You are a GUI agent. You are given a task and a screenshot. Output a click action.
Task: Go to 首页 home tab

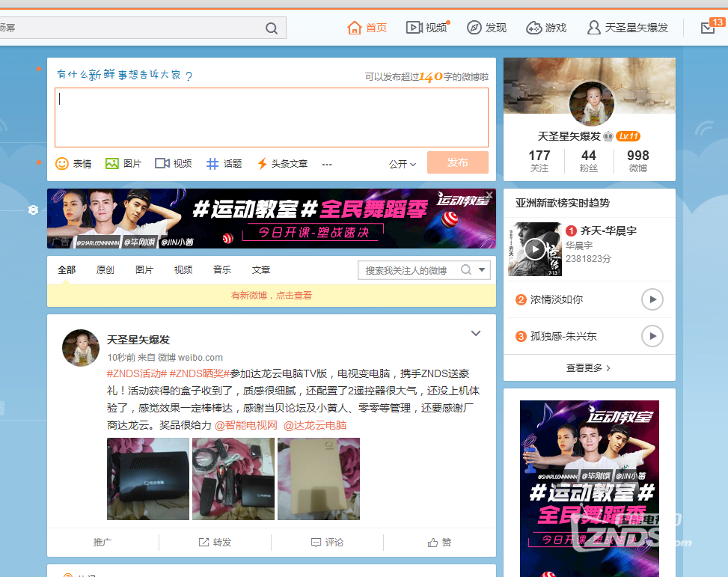coord(367,28)
